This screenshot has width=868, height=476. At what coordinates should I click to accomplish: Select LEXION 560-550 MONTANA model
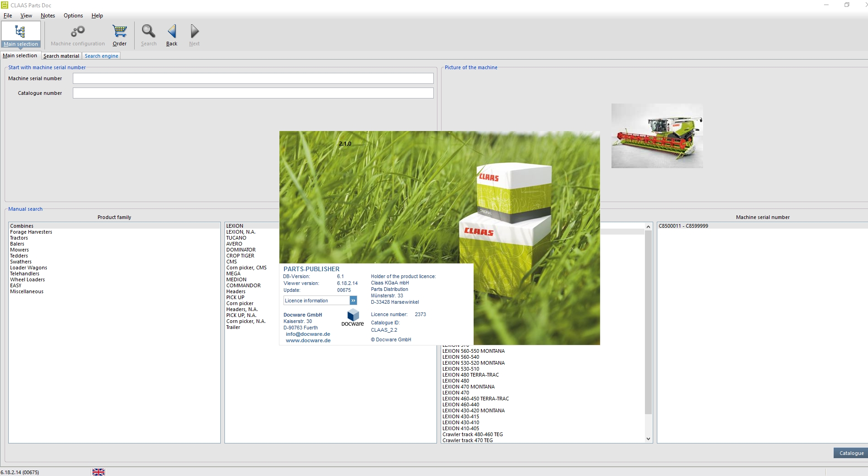[x=543, y=351]
